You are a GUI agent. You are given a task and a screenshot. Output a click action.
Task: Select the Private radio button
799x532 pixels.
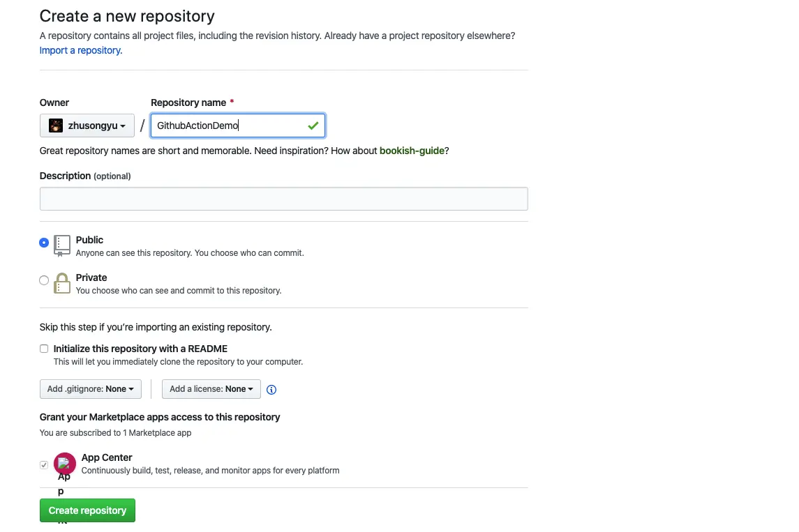click(44, 280)
